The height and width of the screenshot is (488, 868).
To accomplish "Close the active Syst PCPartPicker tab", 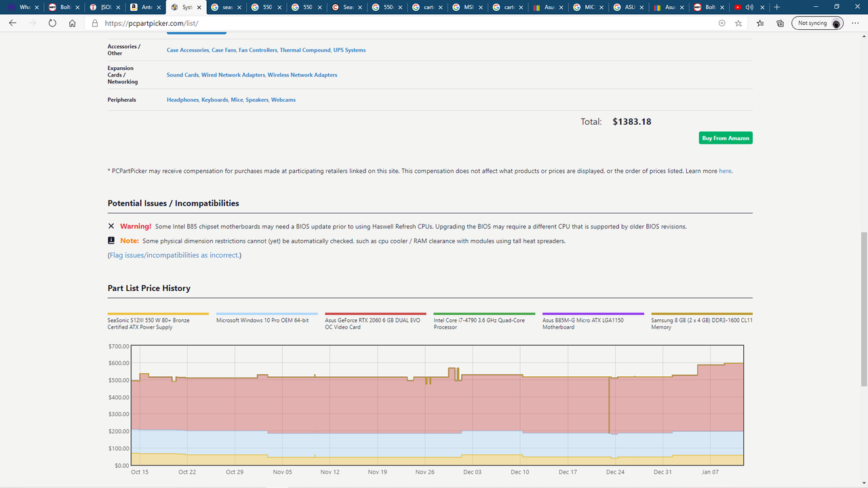I will pyautogui.click(x=199, y=7).
